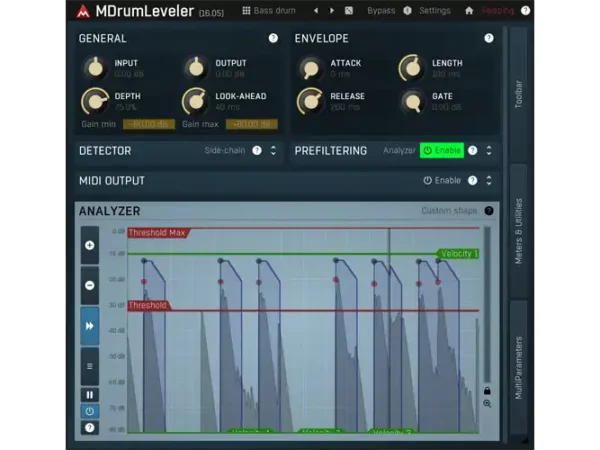Viewport: 600px width, 450px height.
Task: Click the level meter bar beside analyzer
Action: click(487, 305)
